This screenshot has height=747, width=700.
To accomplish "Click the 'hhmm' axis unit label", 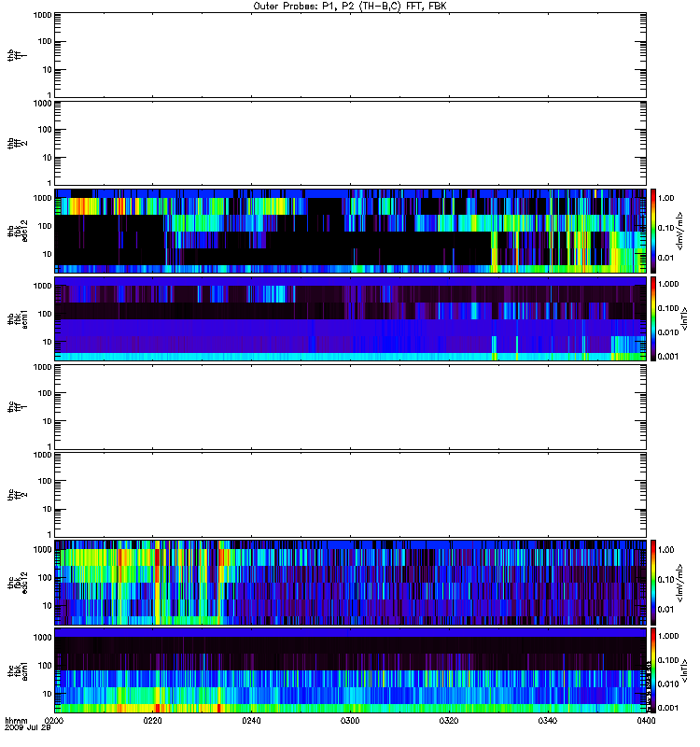I will coord(16,721).
